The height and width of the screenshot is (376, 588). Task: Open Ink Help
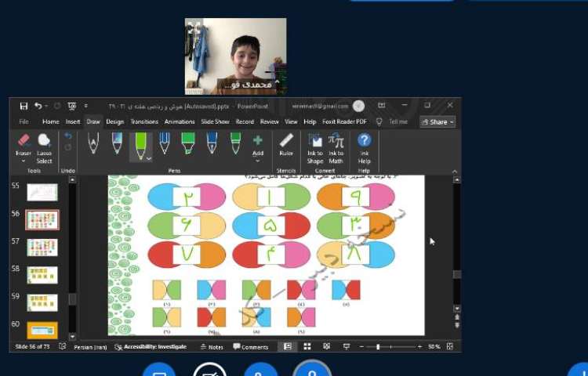[x=364, y=148]
